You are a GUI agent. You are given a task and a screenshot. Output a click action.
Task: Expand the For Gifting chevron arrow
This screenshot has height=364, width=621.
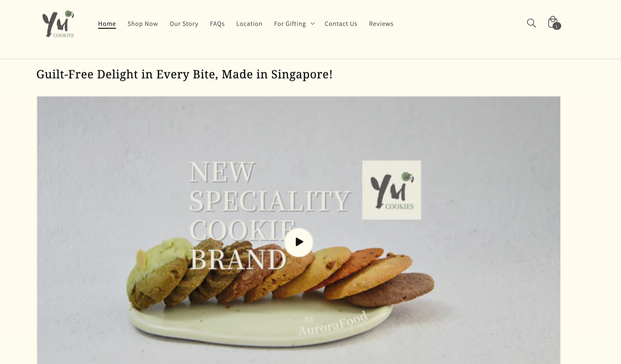point(312,24)
